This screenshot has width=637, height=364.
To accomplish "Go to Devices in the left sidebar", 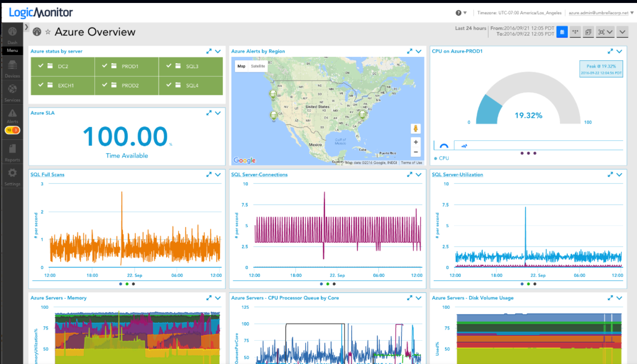I will (x=12, y=69).
